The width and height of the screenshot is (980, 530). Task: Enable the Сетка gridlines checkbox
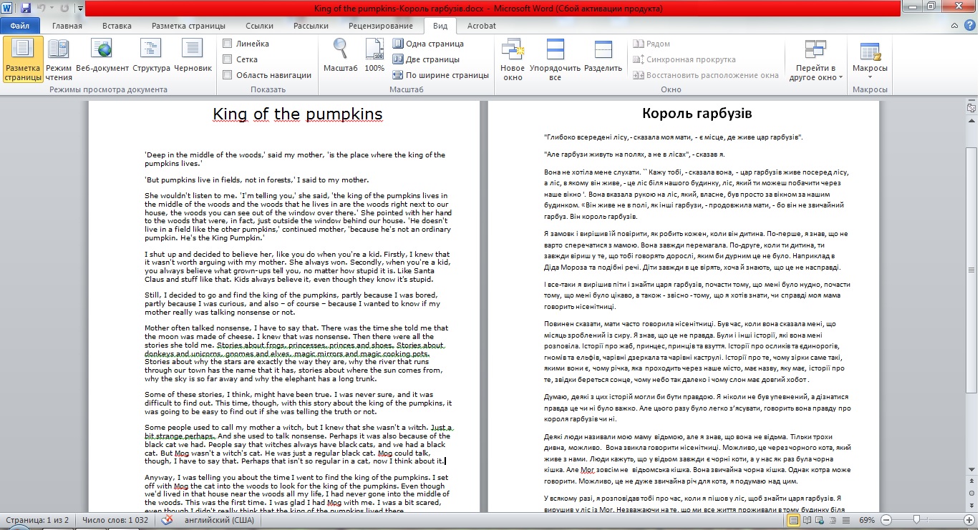pyautogui.click(x=228, y=59)
